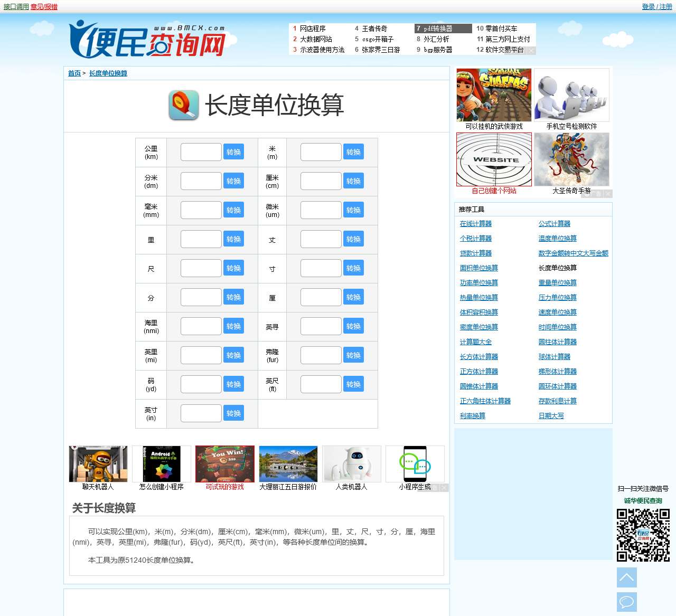
Task: Open the 重量单位换算 tool link
Action: tap(558, 283)
